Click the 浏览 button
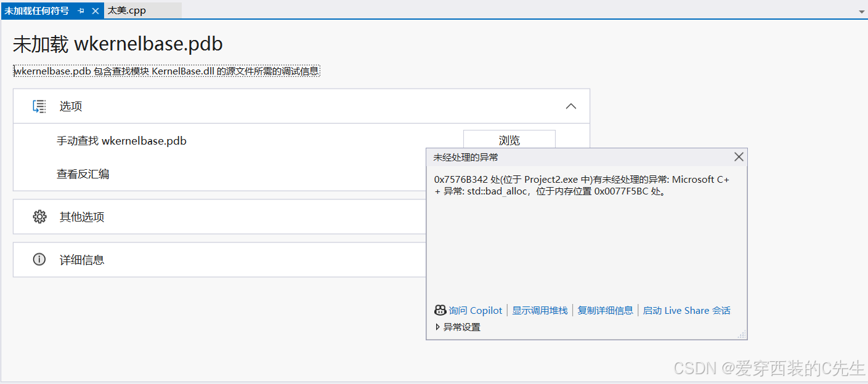 (509, 140)
